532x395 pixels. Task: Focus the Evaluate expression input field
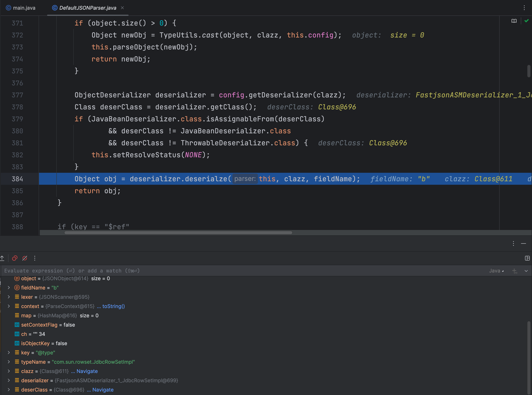click(x=244, y=271)
